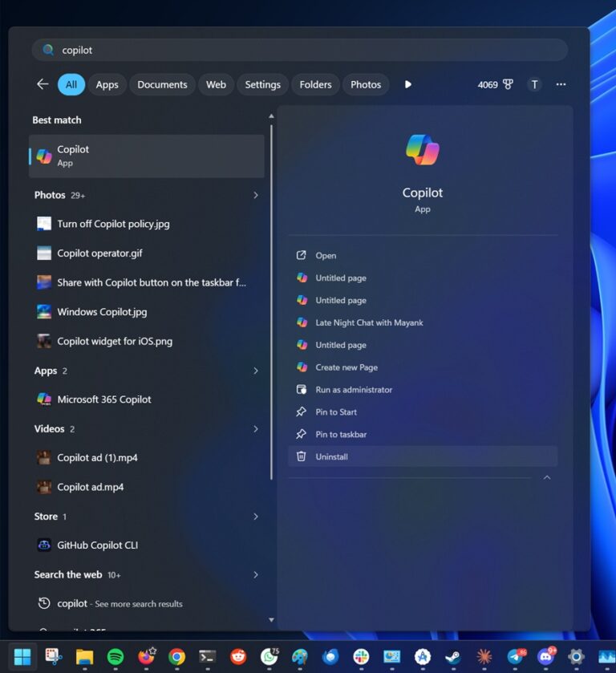The width and height of the screenshot is (616, 673).
Task: Open the T account avatar
Action: click(x=534, y=84)
